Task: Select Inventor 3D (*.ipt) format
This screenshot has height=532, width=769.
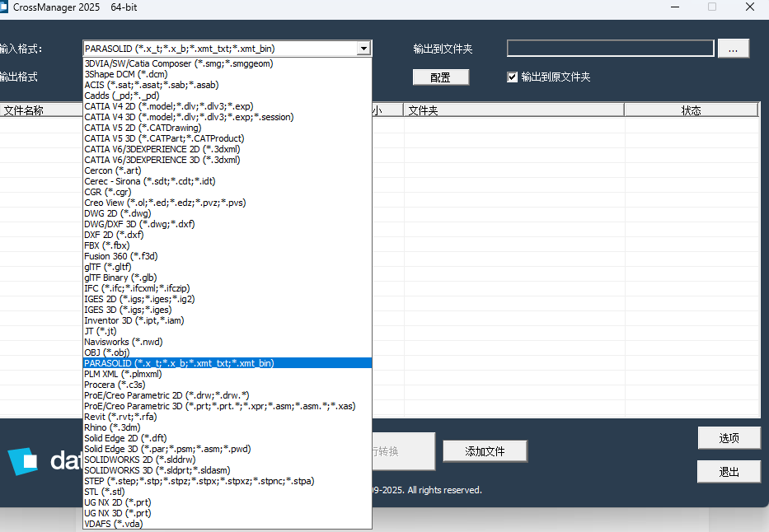Action: (x=227, y=320)
